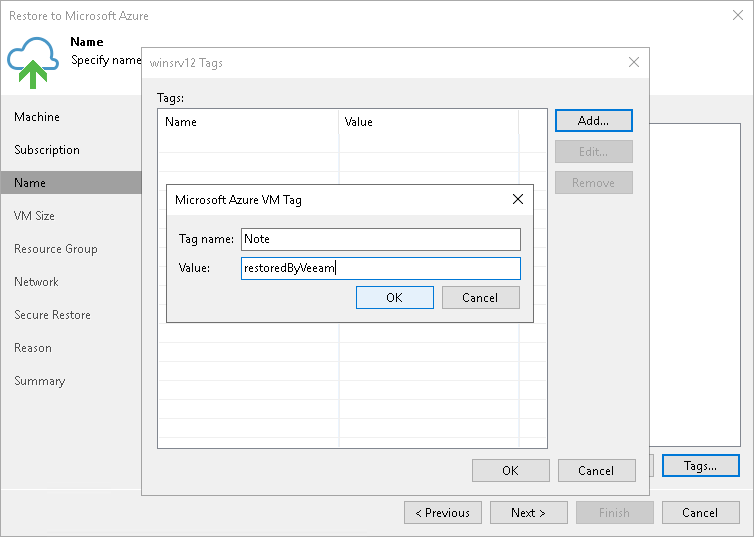Click the Finish wizard button
Image resolution: width=754 pixels, height=537 pixels.
point(615,512)
